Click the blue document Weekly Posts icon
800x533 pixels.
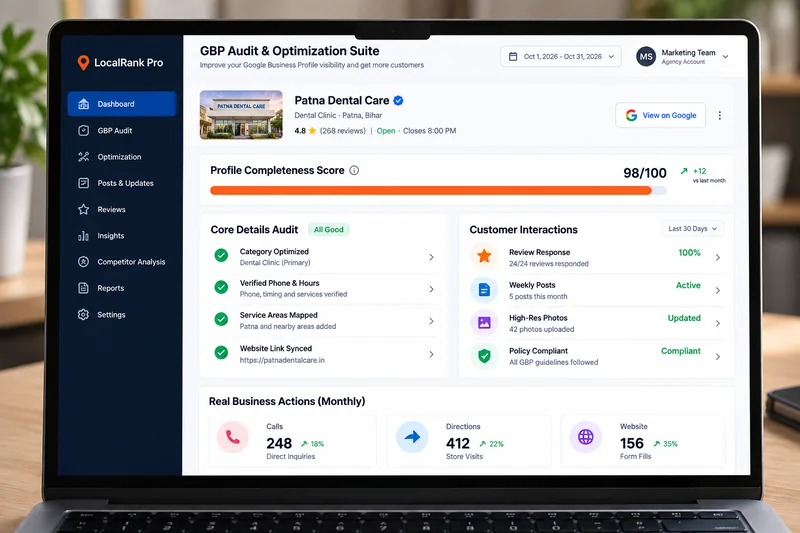pos(484,290)
